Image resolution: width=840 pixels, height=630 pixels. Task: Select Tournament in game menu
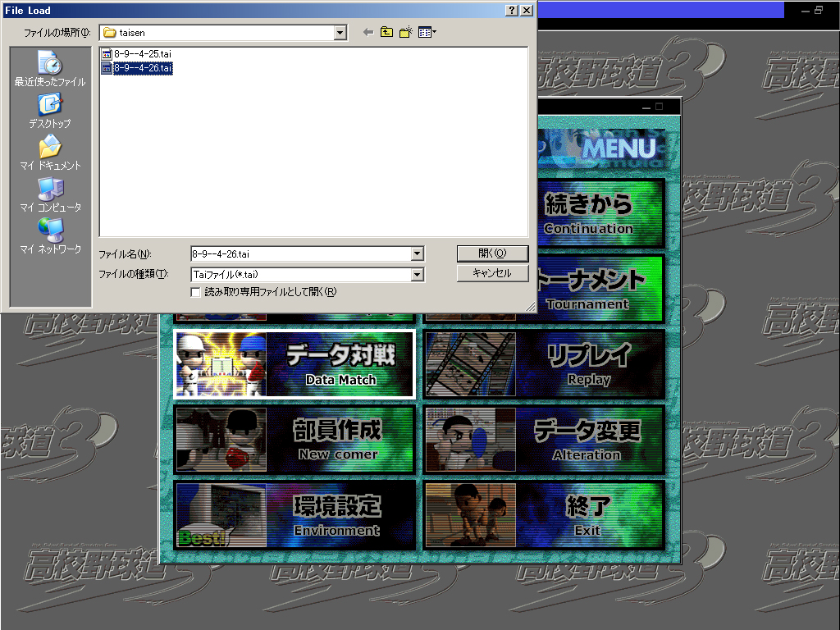[x=601, y=289]
